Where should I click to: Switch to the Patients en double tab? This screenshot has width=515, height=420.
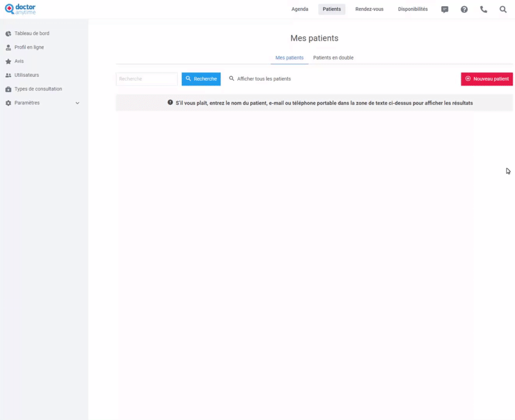(333, 58)
